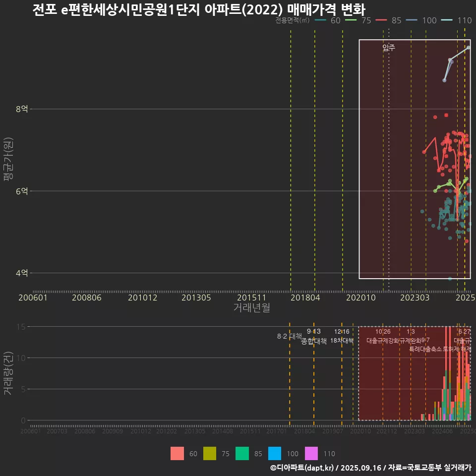Click the 8·2 대책 annotation

coord(289,336)
